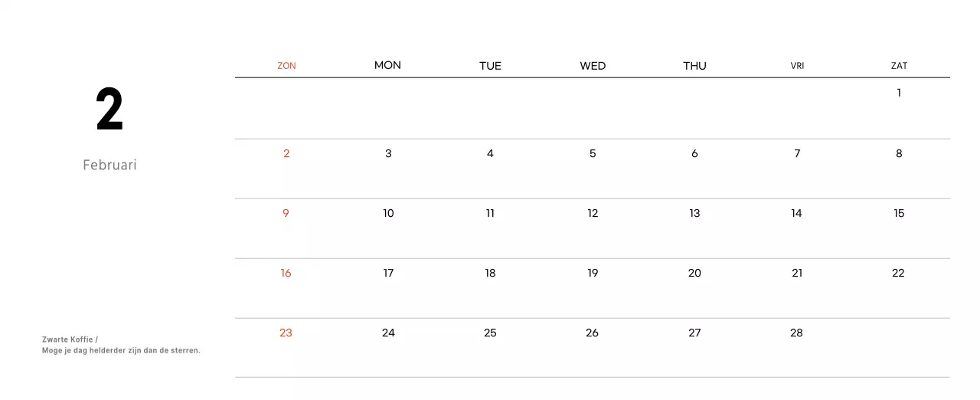Click the large month number 2
Viewport: 980px width, 400px height.
click(109, 110)
